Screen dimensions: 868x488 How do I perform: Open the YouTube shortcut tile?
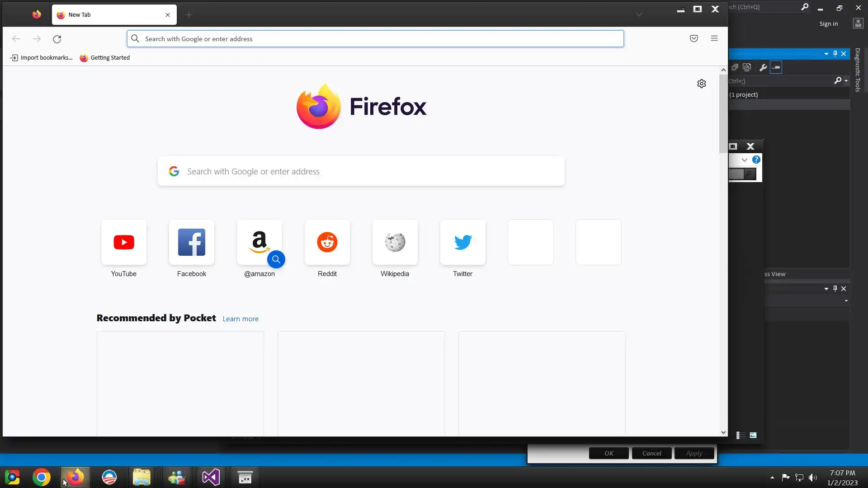[124, 243]
